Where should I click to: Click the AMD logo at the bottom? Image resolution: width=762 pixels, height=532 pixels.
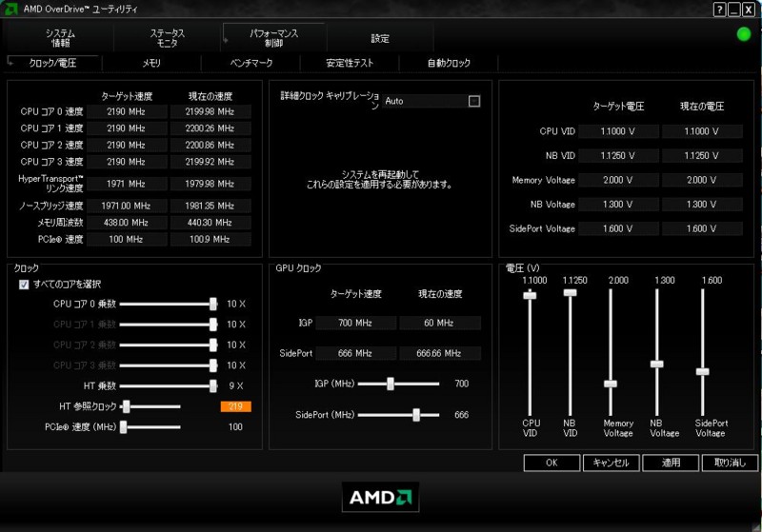point(380,497)
